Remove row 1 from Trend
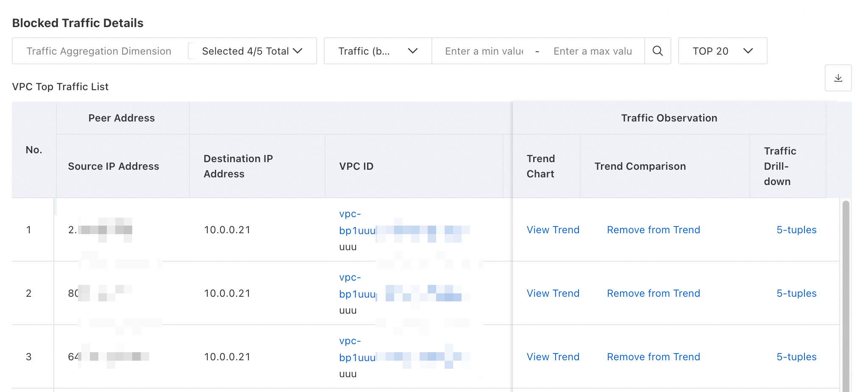Viewport: 868px width, 392px height. tap(653, 230)
